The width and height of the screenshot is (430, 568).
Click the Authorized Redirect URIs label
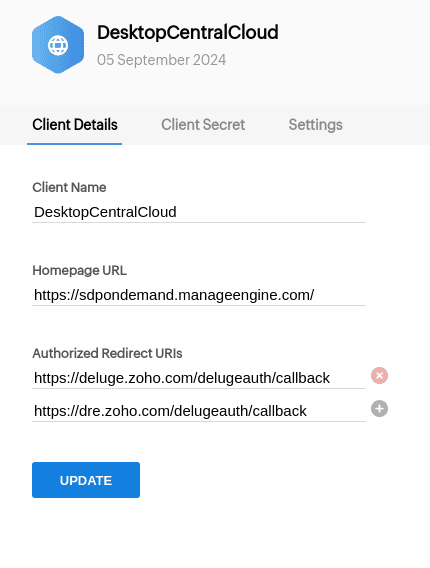click(107, 353)
